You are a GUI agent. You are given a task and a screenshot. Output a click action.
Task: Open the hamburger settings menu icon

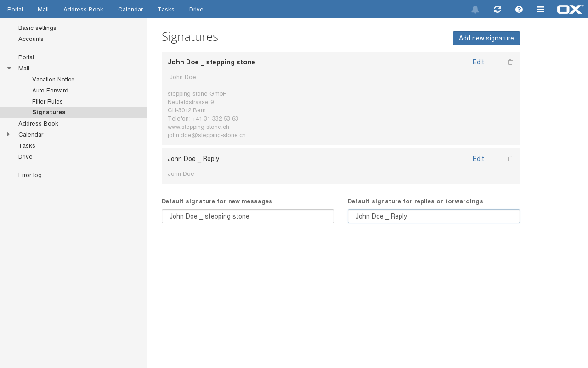coord(541,10)
